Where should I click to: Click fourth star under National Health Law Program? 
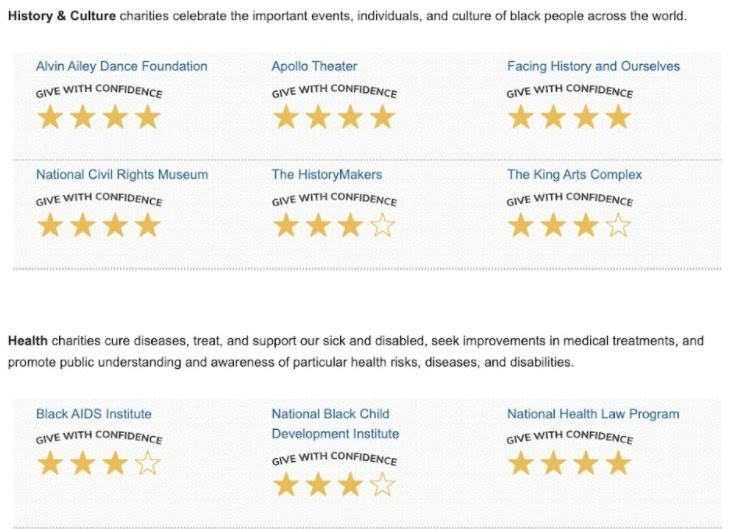[618, 463]
